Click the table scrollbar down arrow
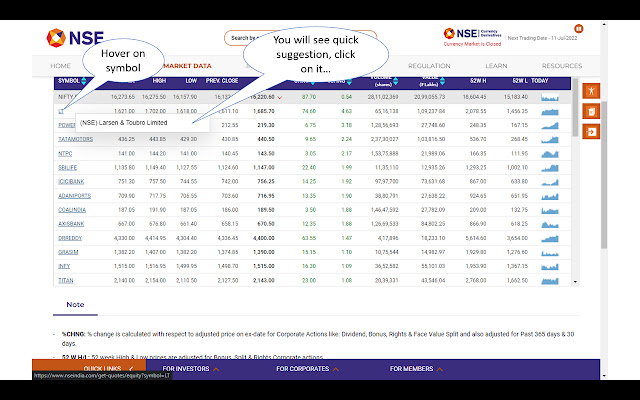This screenshot has width=640, height=400. (x=575, y=282)
